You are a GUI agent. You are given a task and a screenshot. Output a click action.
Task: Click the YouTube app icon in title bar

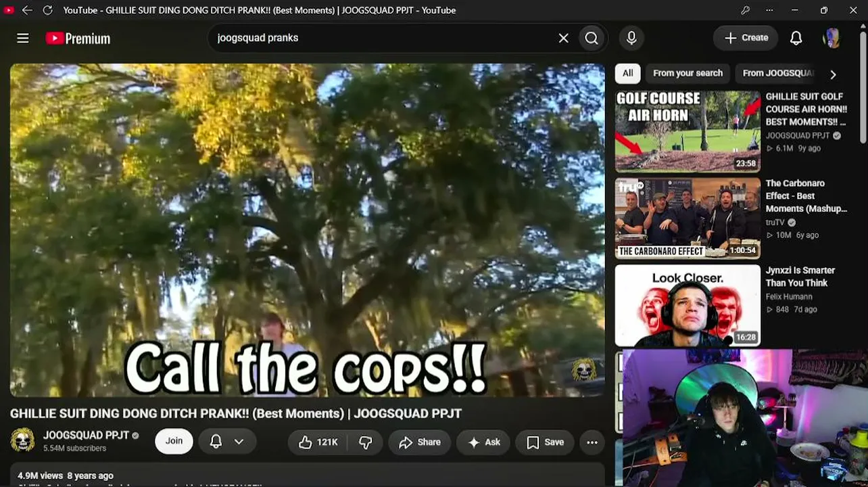point(9,10)
